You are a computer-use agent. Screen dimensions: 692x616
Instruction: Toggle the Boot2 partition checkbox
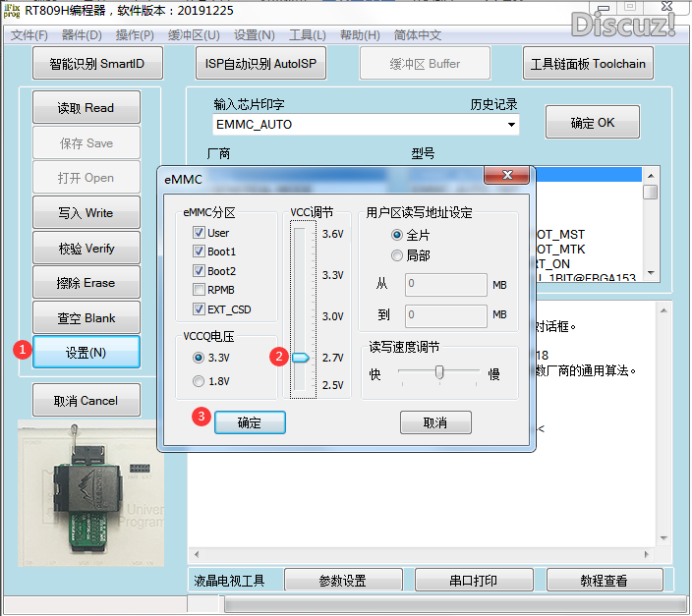click(x=199, y=271)
